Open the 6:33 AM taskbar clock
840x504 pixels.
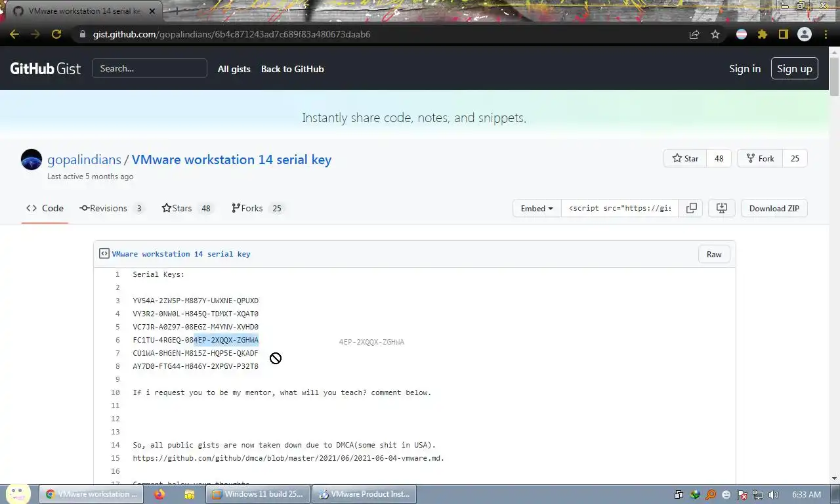[x=807, y=494]
